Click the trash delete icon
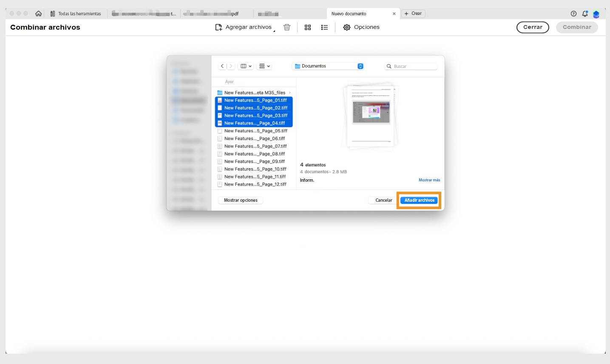Image resolution: width=610 pixels, height=364 pixels. click(x=287, y=27)
